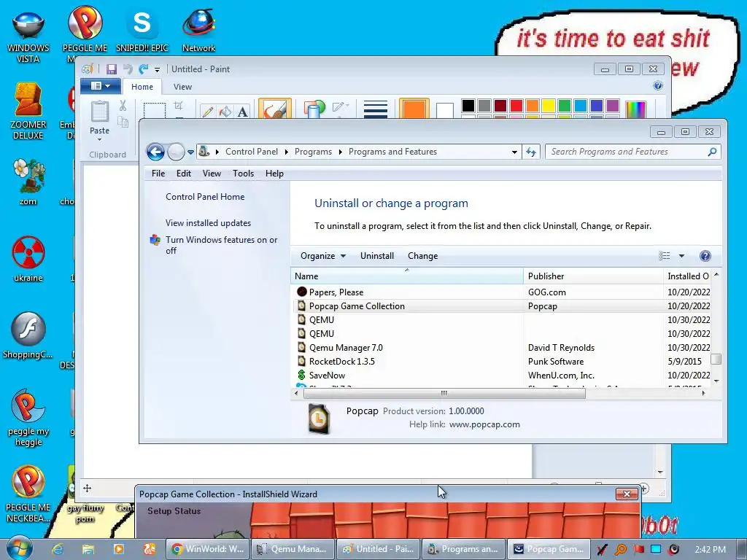Open the ShoppingC... Flash desktop icon
This screenshot has width=747, height=560.
pos(28,335)
